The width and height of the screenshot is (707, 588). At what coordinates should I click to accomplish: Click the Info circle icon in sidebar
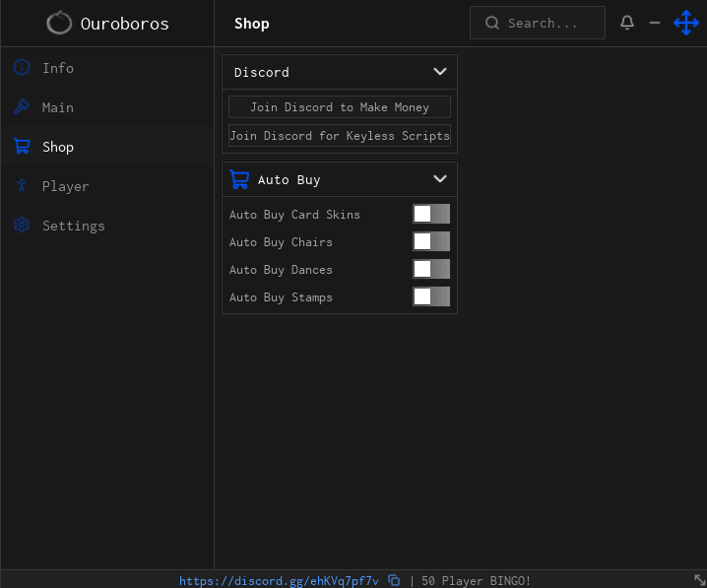(22, 68)
